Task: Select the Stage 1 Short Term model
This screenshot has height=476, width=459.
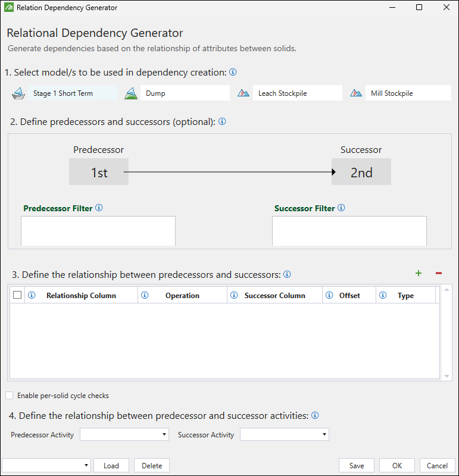Action: coord(63,93)
